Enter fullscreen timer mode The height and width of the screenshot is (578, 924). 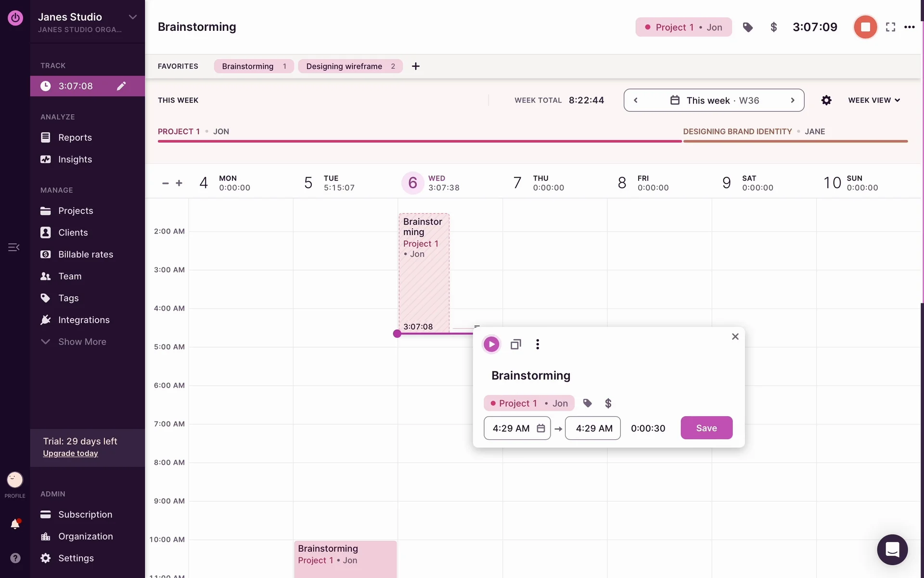pos(890,27)
